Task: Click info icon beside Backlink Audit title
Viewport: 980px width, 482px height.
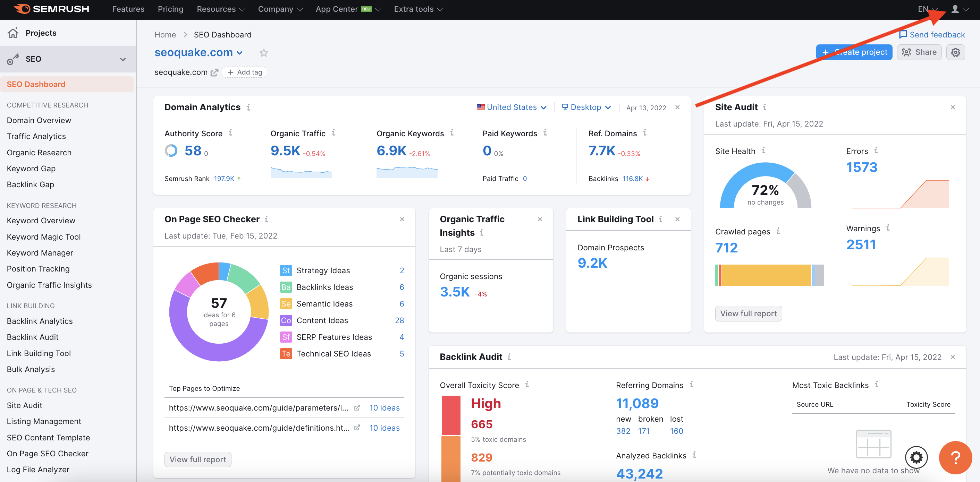Action: 509,357
